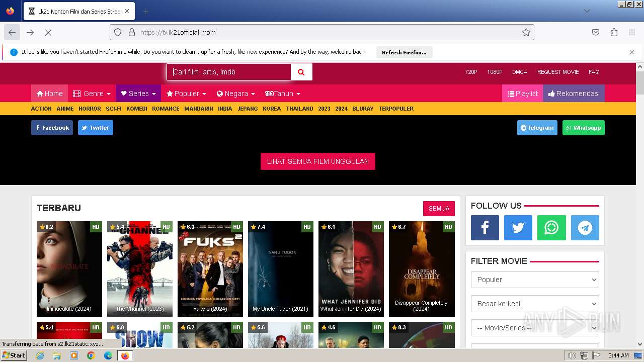Screen dimensions: 644x362
Task: Focus the Cari film search field
Action: coord(229,72)
